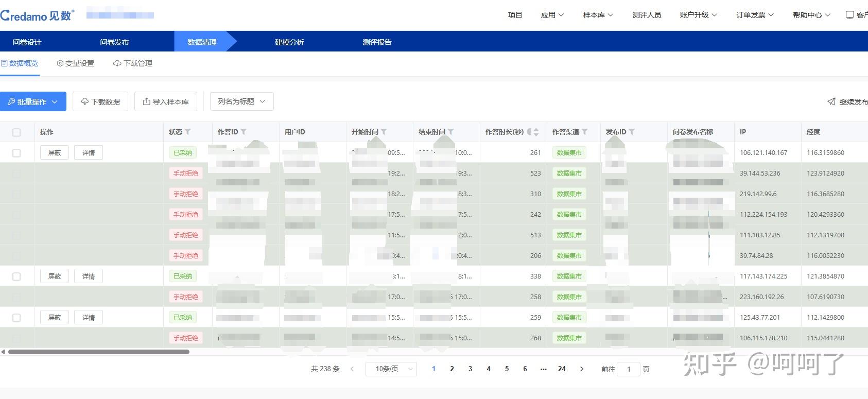The image size is (868, 399).
Task: Click the IP cell 219.142.99.6
Action: coord(758,194)
